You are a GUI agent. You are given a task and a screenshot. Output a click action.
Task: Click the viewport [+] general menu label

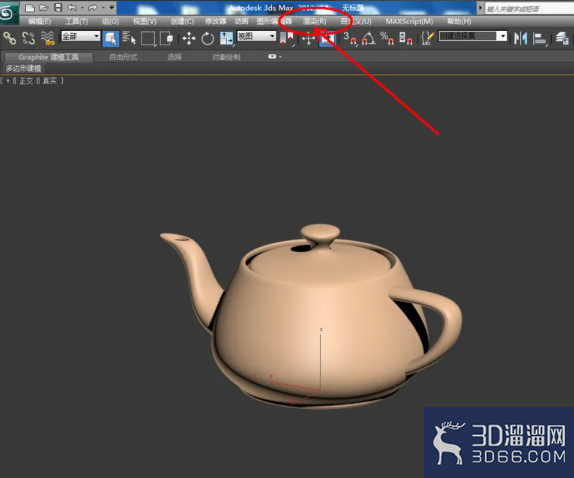(x=8, y=81)
